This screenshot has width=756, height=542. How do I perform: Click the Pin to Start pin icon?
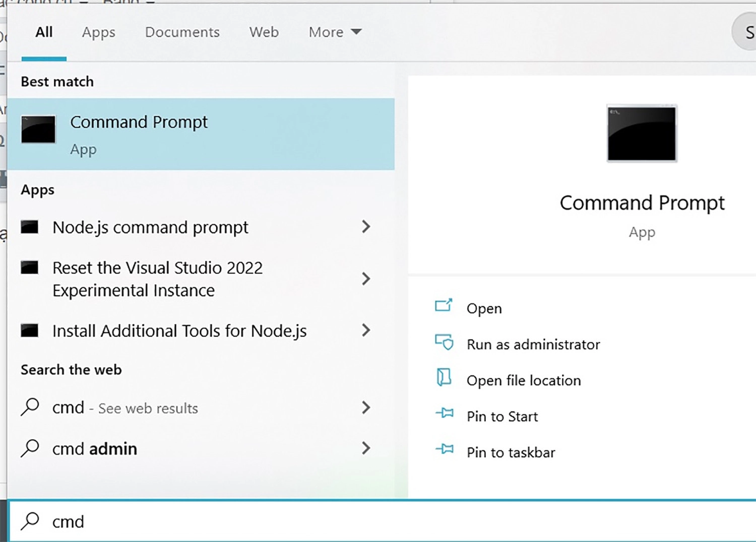(444, 414)
